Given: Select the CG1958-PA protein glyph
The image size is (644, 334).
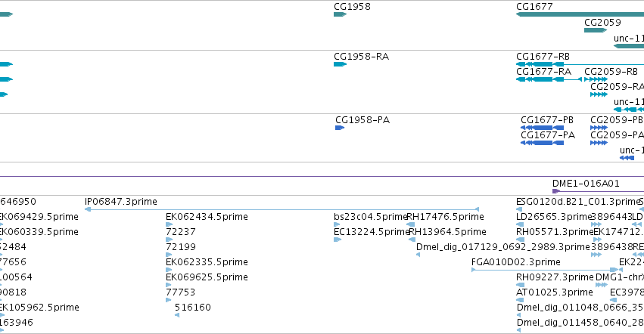Looking at the screenshot, I should (340, 128).
